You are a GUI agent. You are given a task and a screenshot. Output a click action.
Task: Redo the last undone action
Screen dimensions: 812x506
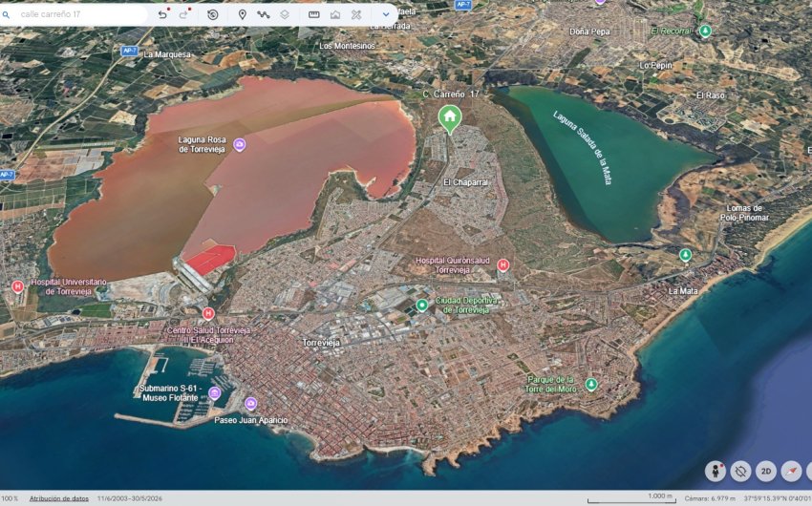pyautogui.click(x=183, y=14)
